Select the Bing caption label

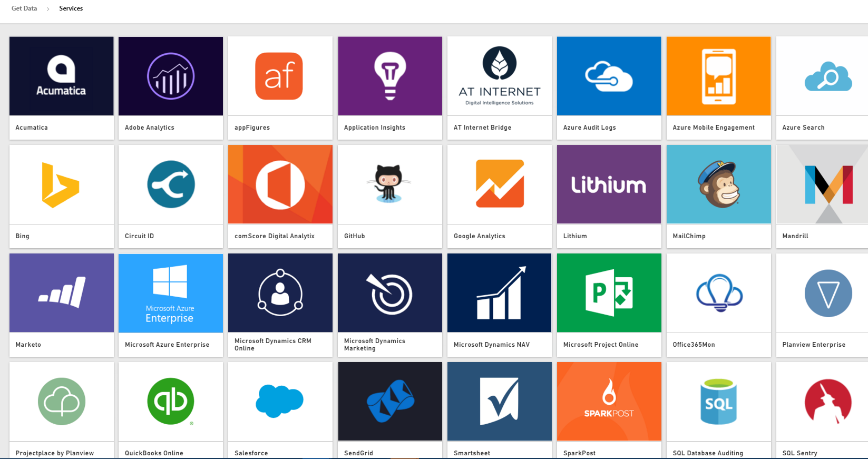[x=23, y=236]
